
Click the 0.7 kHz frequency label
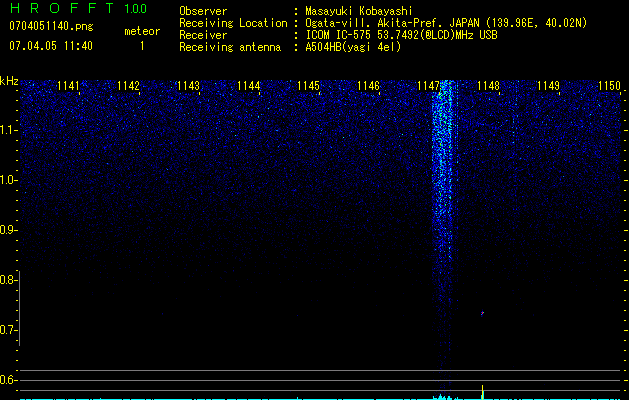pyautogui.click(x=8, y=330)
